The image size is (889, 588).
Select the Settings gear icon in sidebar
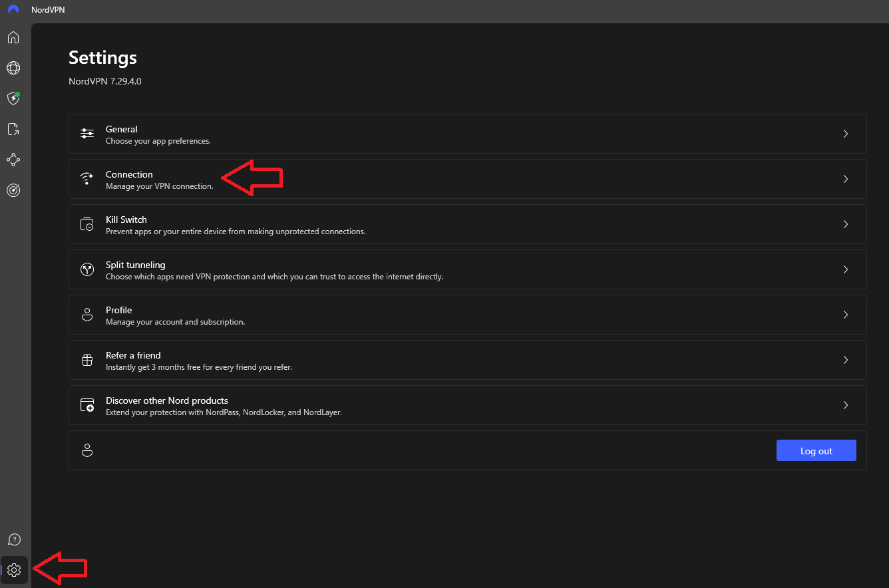point(14,570)
